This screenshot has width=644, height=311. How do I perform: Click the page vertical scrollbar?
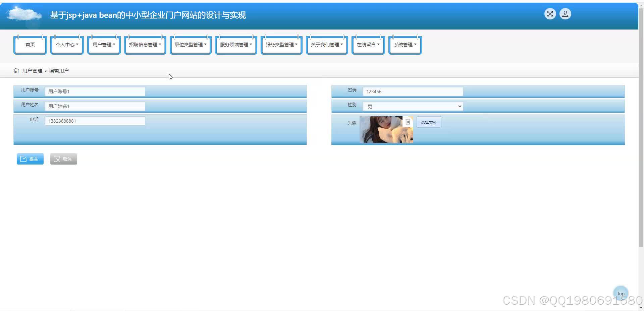[x=641, y=127]
